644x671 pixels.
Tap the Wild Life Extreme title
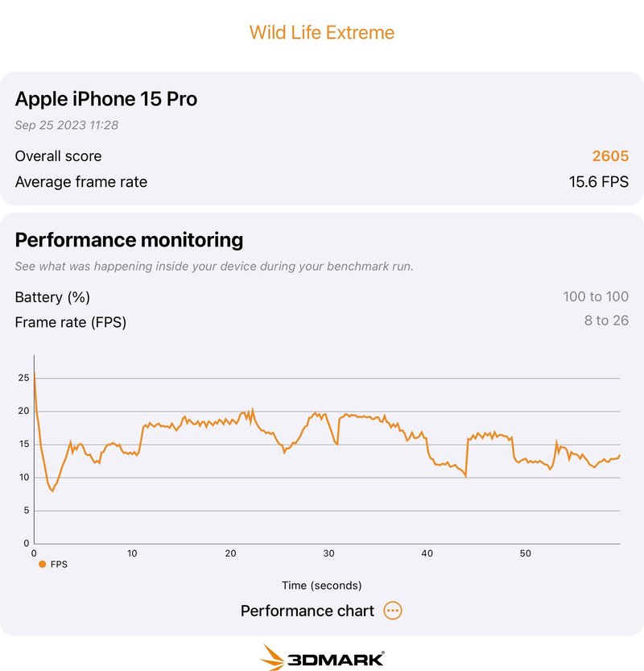pos(322,33)
